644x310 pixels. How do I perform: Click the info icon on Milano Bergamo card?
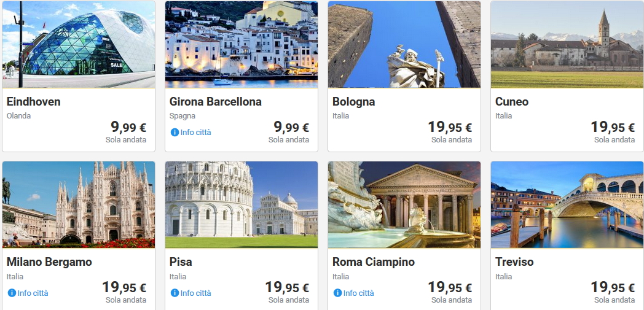click(12, 293)
